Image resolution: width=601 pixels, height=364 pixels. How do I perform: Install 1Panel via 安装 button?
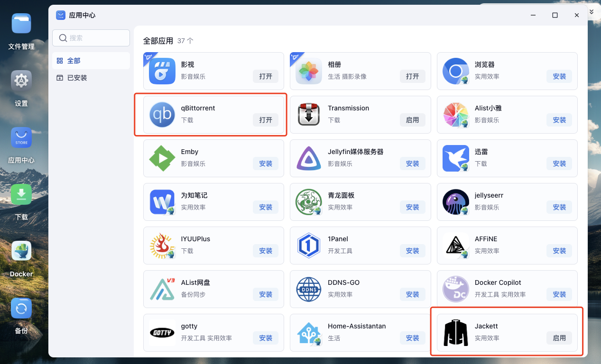click(413, 251)
